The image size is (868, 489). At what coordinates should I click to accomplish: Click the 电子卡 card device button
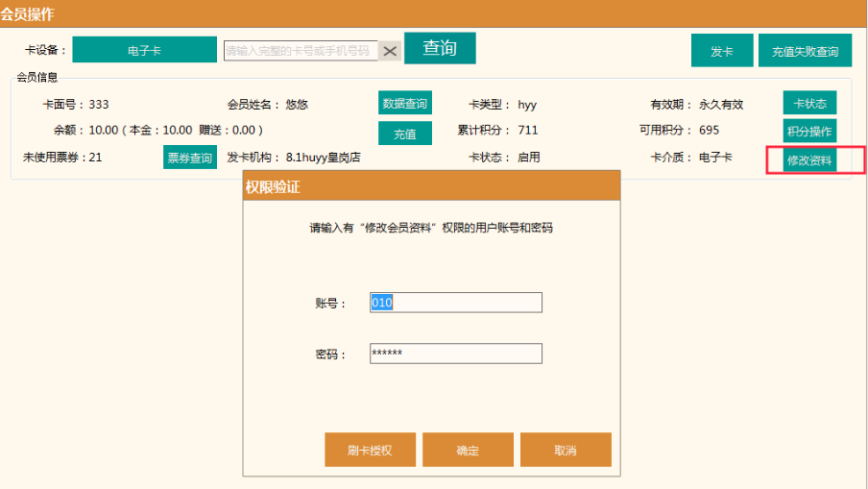tap(144, 50)
